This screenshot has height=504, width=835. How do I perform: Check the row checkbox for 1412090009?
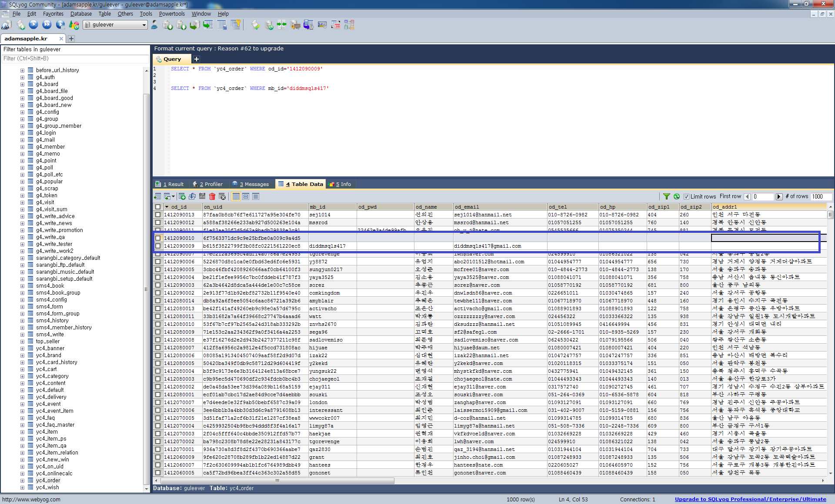pos(158,246)
